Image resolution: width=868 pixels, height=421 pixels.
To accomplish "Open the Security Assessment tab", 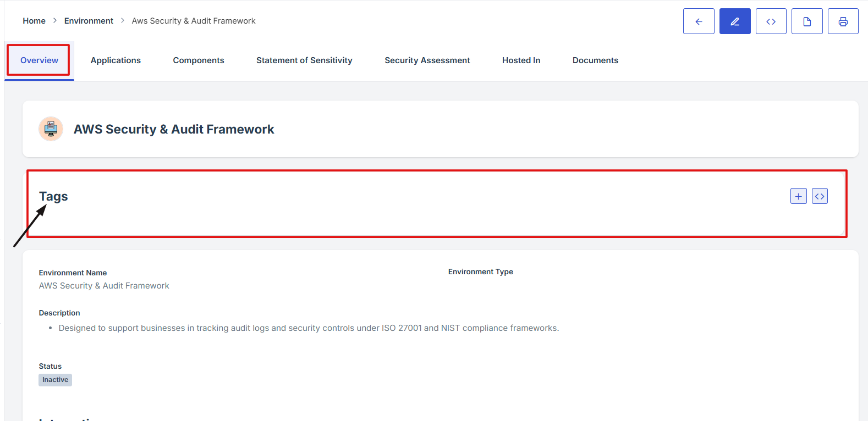I will (427, 60).
